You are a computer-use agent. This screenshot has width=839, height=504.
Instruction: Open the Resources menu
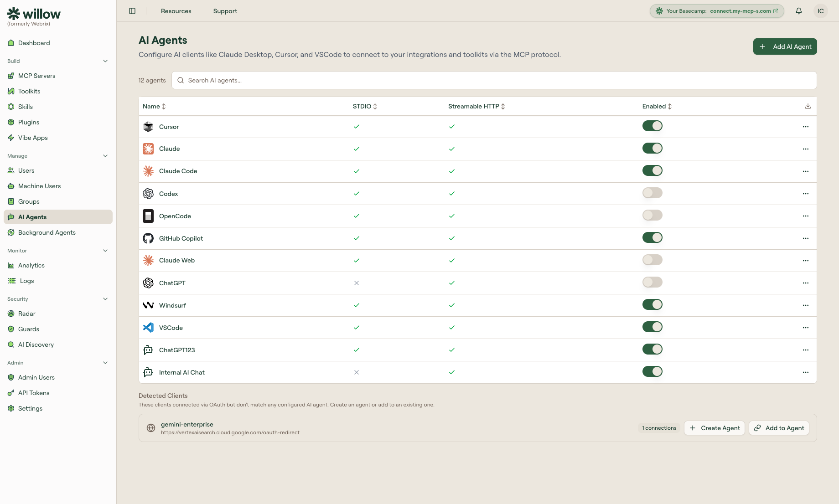(176, 11)
